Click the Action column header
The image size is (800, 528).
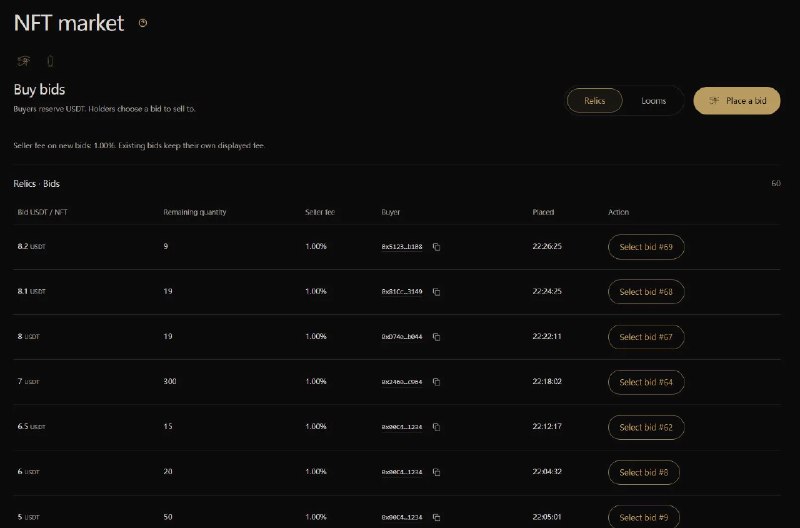pos(618,212)
